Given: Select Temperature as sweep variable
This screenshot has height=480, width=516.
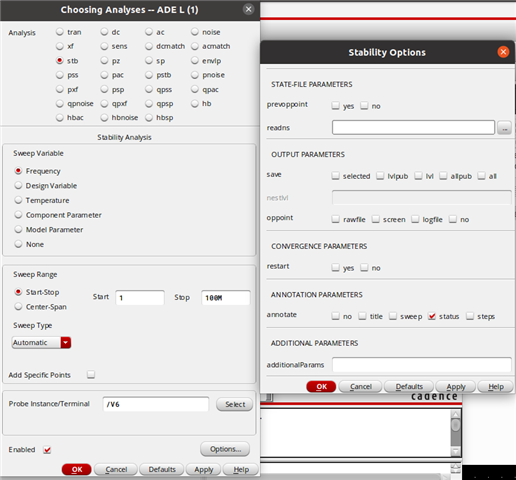Looking at the screenshot, I should click(18, 200).
